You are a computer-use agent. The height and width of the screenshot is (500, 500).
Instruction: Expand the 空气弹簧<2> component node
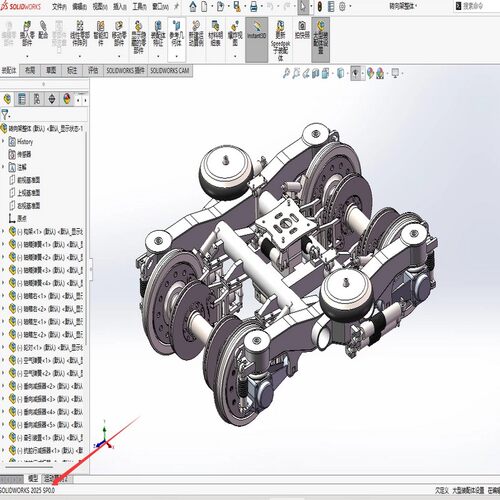[3, 373]
